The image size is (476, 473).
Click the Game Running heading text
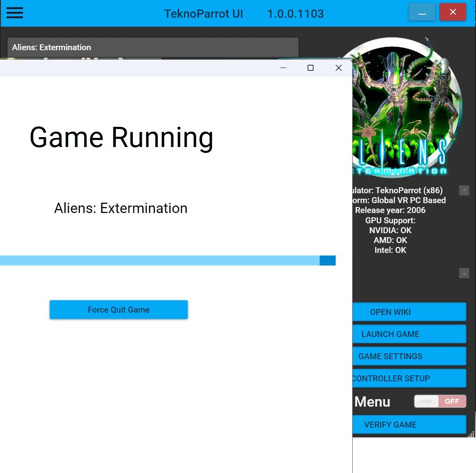(x=121, y=138)
